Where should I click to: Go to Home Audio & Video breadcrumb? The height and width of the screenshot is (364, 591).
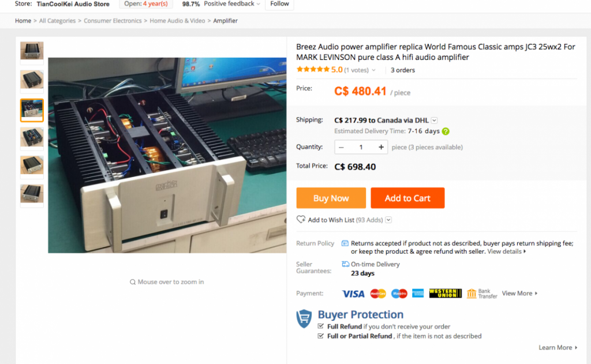[x=178, y=21]
